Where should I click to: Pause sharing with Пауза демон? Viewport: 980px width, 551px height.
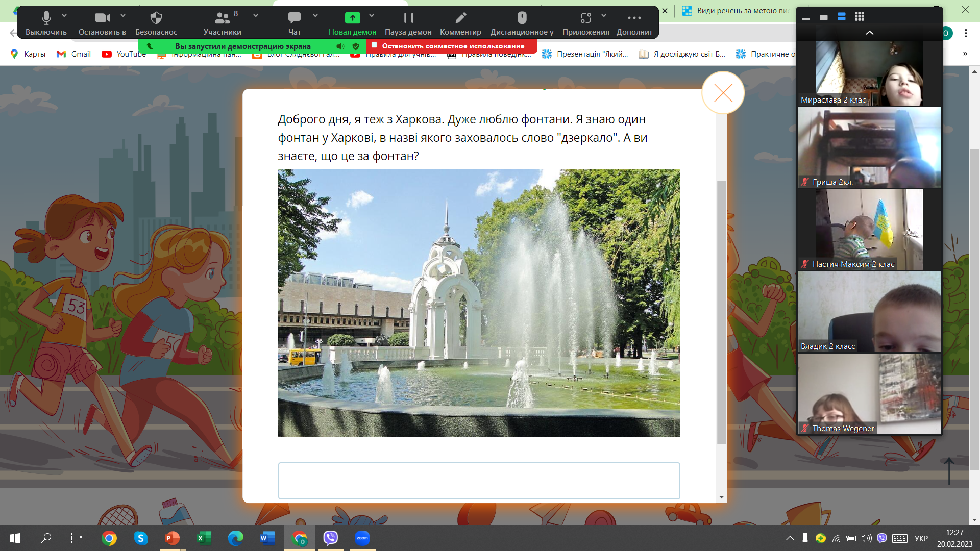click(408, 23)
